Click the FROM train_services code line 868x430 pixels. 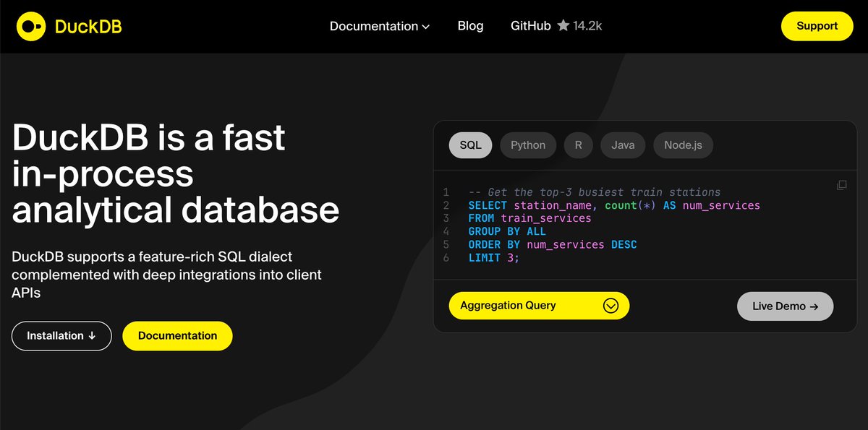pos(529,218)
